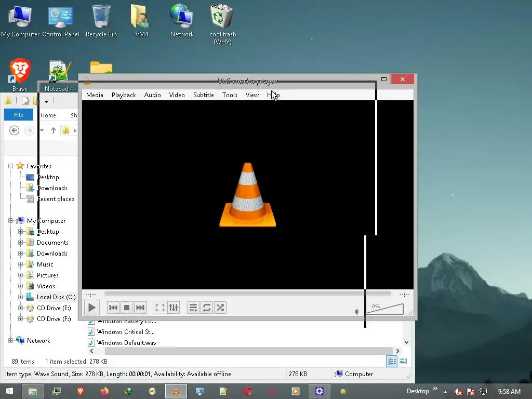Go back in File Explorer
532x399 pixels.
point(14,130)
